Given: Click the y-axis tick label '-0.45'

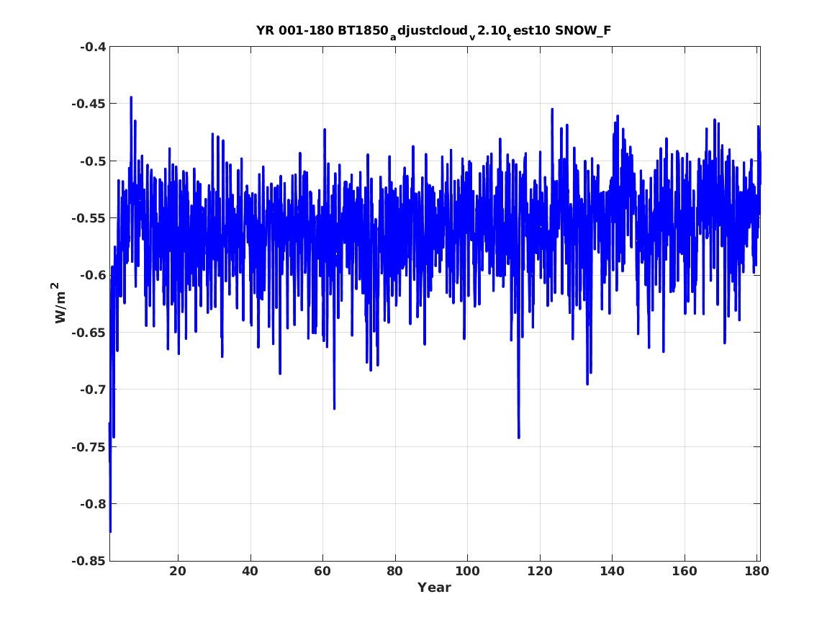Looking at the screenshot, I should point(89,104).
